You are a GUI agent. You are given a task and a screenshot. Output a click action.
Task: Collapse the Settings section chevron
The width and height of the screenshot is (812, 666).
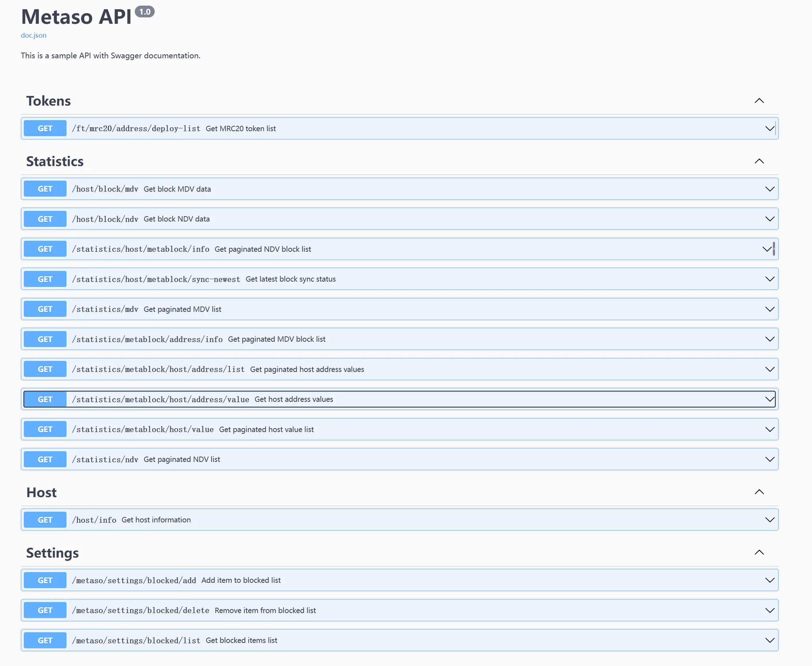[759, 553]
